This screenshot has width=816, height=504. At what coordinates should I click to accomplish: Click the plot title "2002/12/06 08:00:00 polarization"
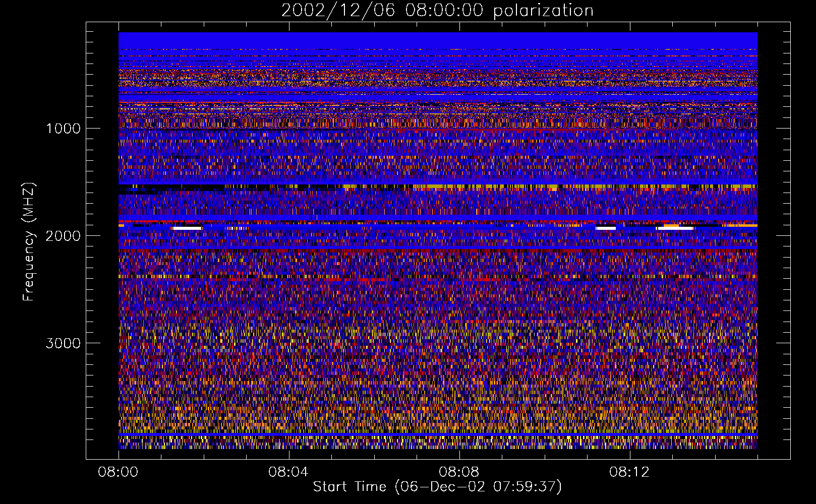[x=437, y=11]
